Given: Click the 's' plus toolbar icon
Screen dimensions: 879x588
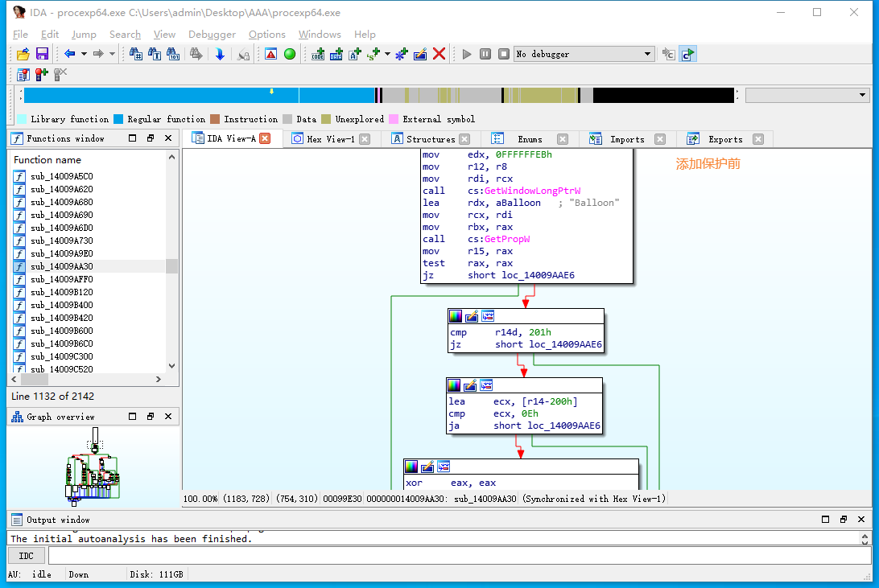Looking at the screenshot, I should 373,55.
